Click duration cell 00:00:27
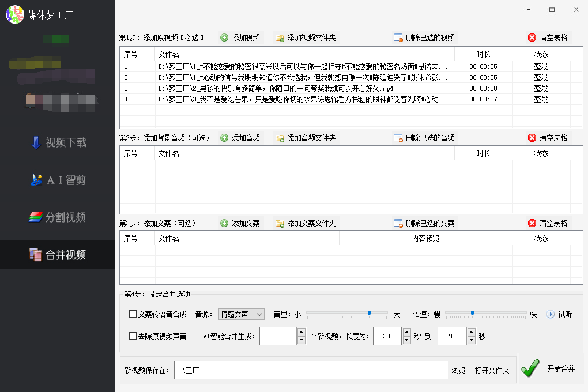The width and height of the screenshot is (588, 392). (483, 99)
